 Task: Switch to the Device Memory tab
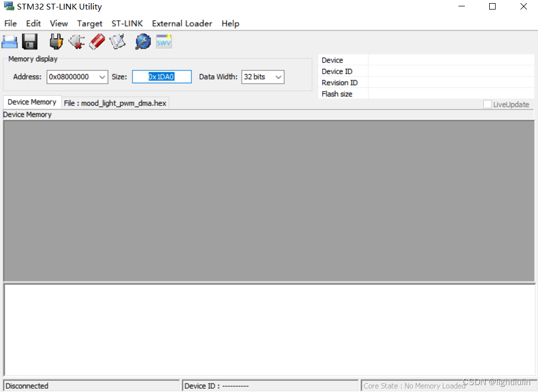tap(32, 102)
